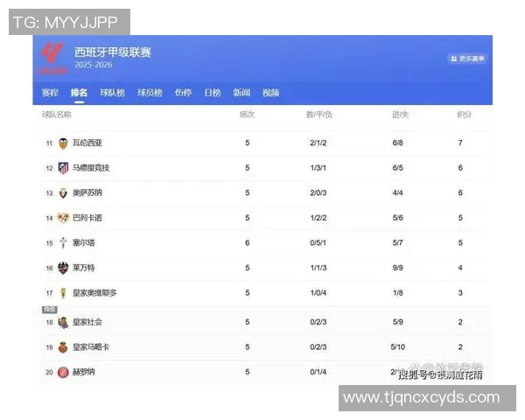
Task: Open the 球员榜 tab
Action: click(150, 93)
